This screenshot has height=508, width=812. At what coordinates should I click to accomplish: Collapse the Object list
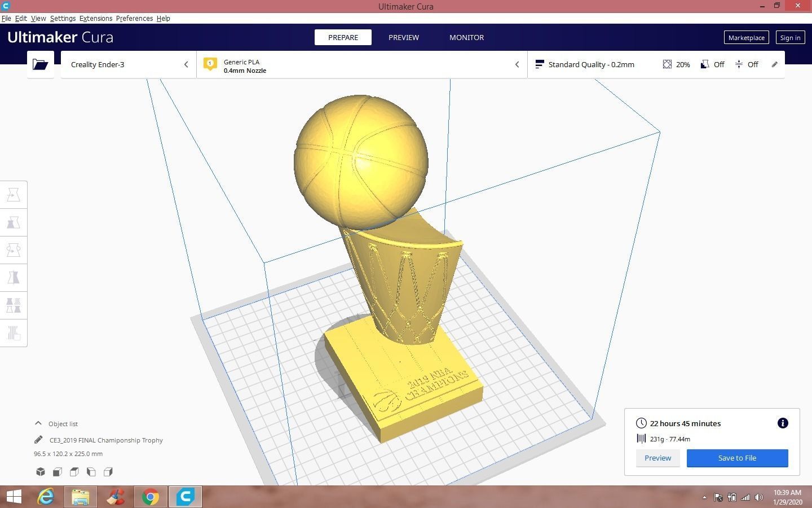coord(38,423)
